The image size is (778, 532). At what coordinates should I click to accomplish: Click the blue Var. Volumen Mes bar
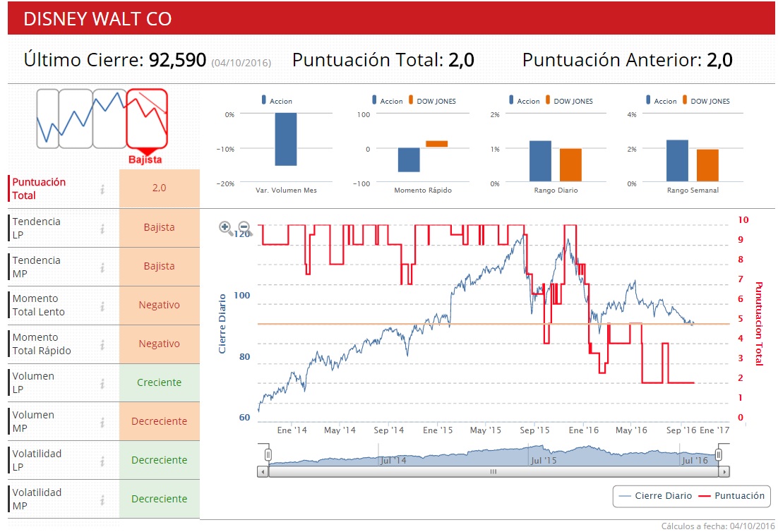(x=286, y=139)
